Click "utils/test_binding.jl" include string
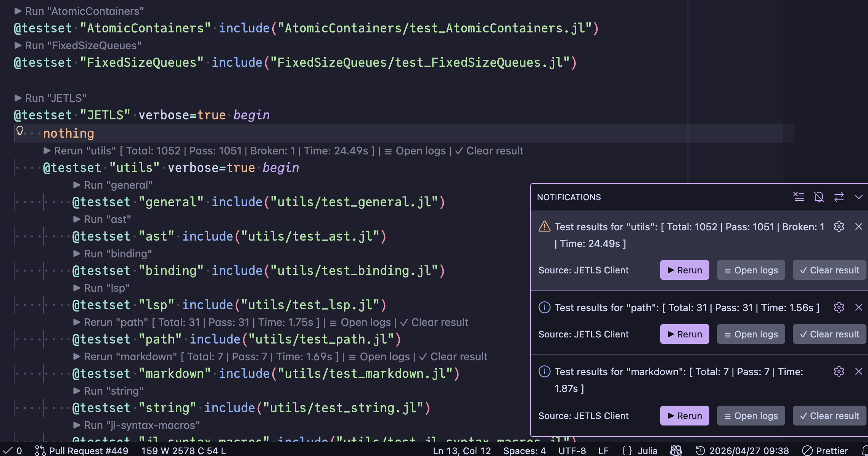The height and width of the screenshot is (456, 868). (354, 271)
